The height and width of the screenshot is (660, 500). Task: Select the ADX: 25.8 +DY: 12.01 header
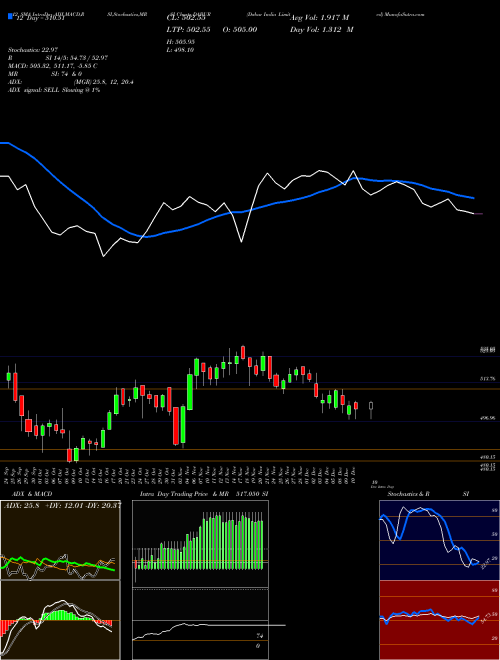62,505
